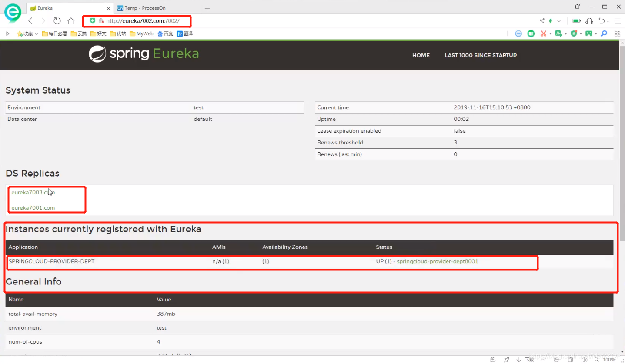Screen dimensions: 625x364
Task: Open the share icon in address bar
Action: pos(542,21)
